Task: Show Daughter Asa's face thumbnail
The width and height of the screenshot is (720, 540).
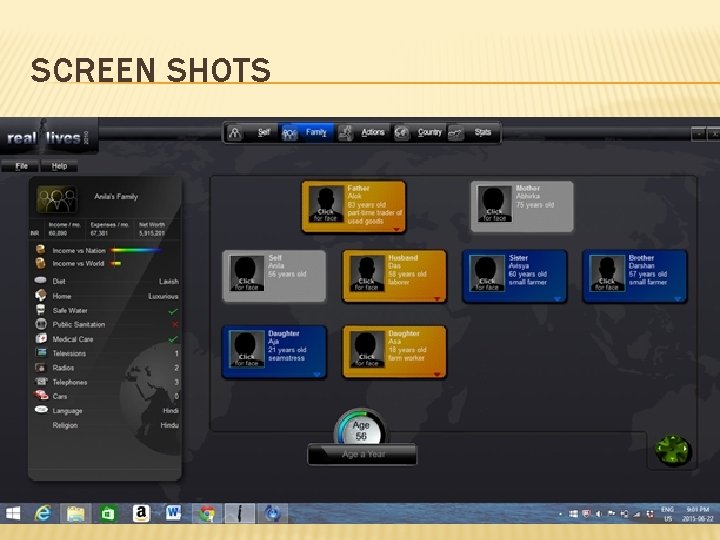Action: point(366,349)
